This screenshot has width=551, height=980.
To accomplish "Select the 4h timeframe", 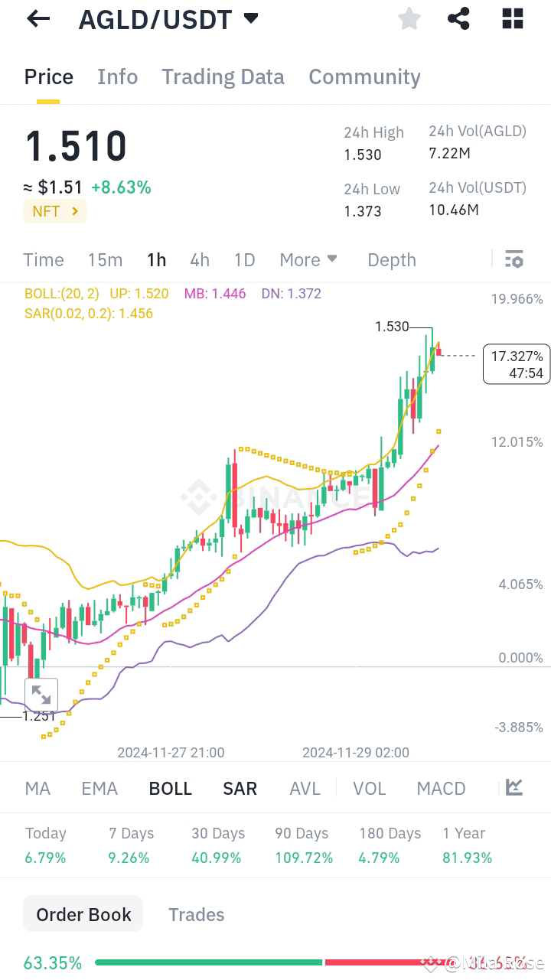I will click(x=200, y=259).
